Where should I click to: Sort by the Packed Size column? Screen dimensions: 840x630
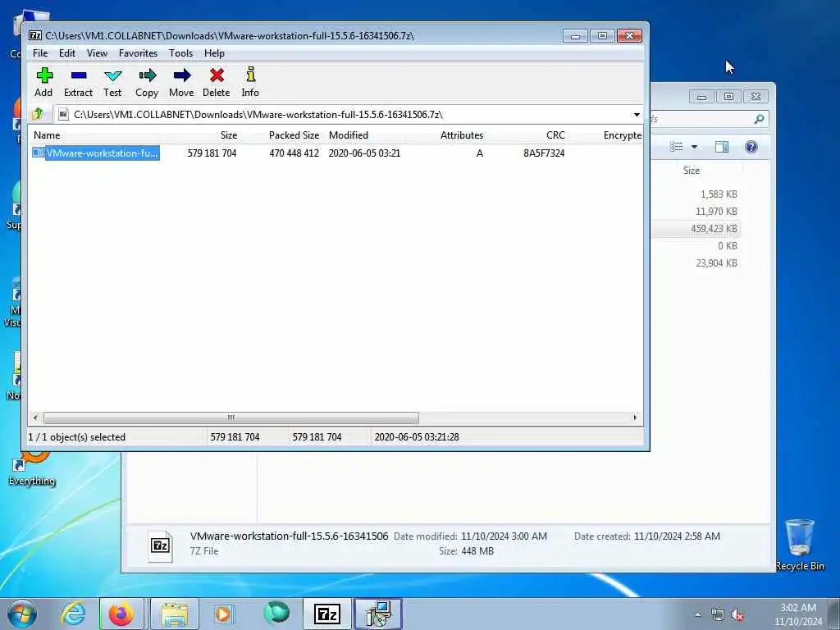[x=282, y=135]
